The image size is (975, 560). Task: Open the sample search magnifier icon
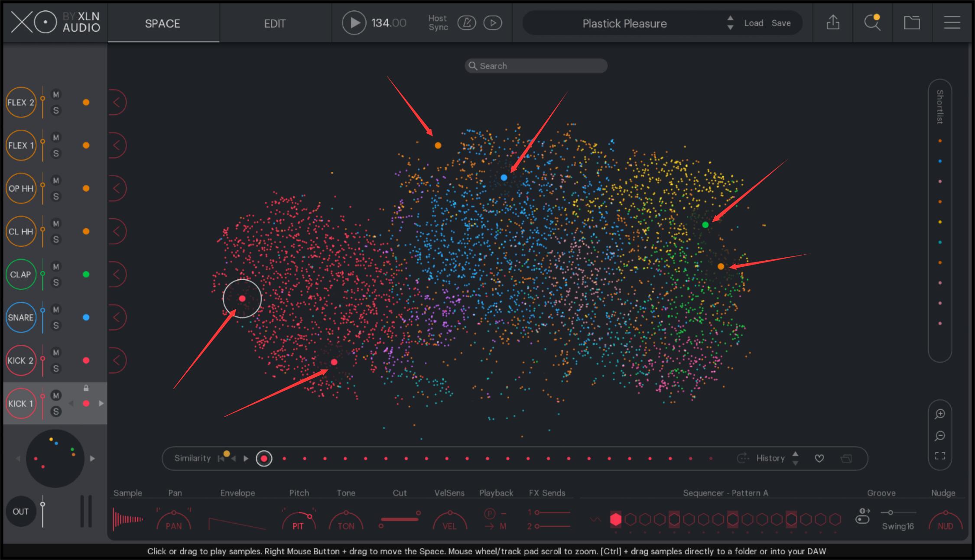(x=872, y=23)
